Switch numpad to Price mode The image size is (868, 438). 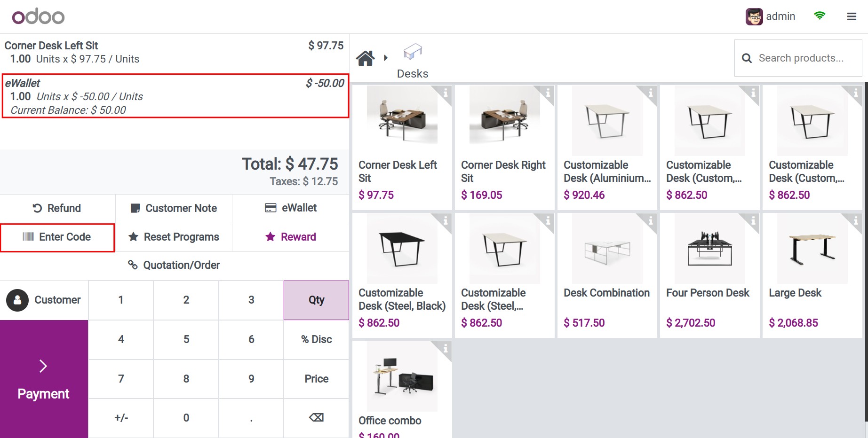pyautogui.click(x=316, y=379)
